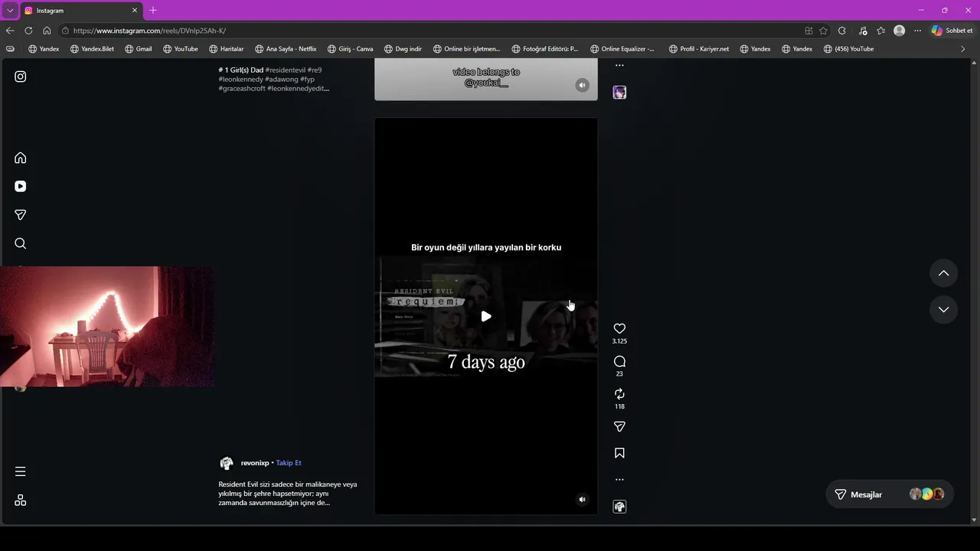This screenshot has width=980, height=551.
Task: Go to the next reel with down arrow
Action: pos(943,310)
